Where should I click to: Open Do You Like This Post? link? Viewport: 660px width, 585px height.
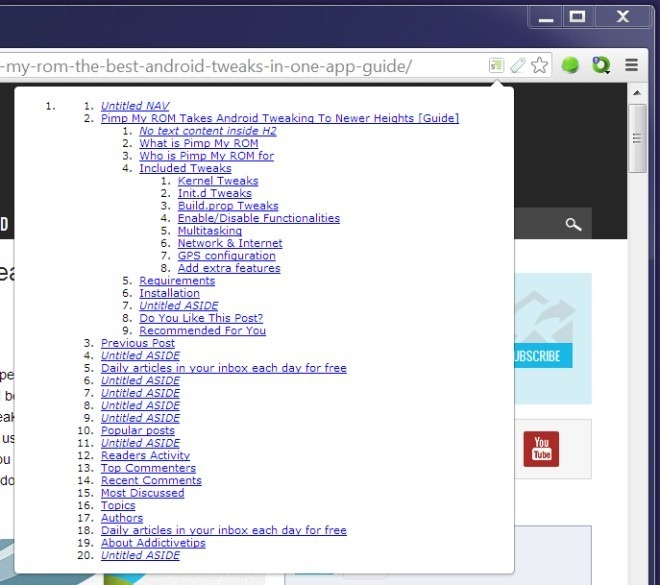[201, 318]
